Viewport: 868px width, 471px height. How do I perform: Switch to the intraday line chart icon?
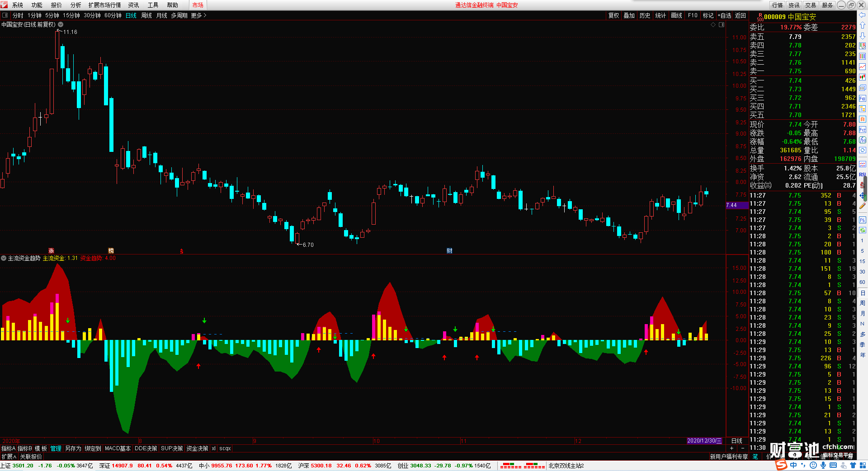click(x=863, y=66)
